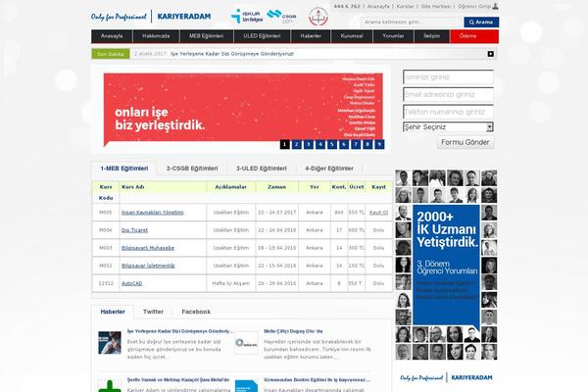
Task: Open the Bilgisayarlı Muhasebe course link
Action: [x=148, y=248]
